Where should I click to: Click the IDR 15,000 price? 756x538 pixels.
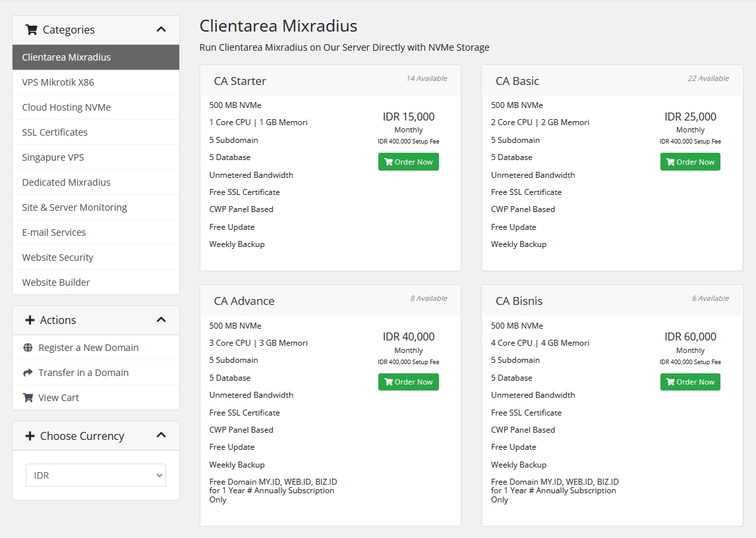click(409, 117)
